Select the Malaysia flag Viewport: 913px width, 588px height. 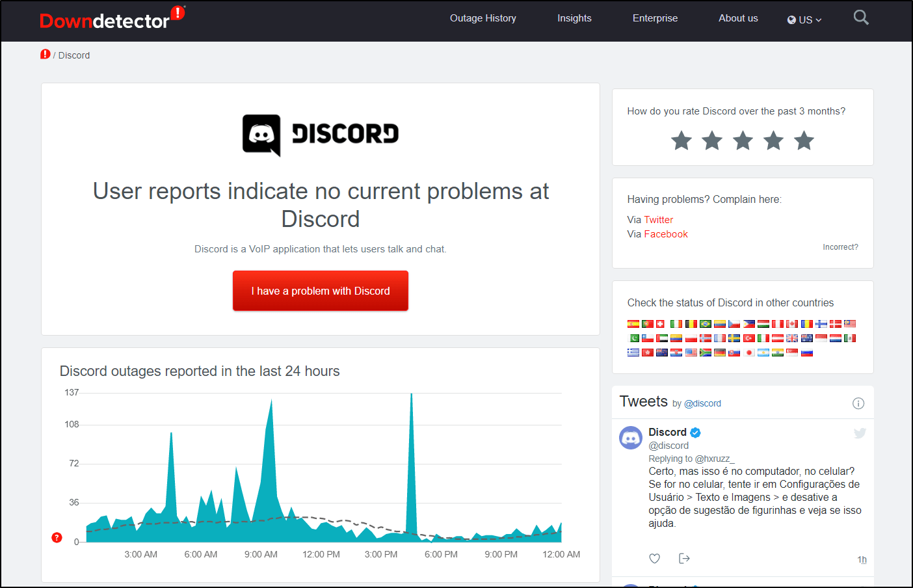[x=850, y=323]
